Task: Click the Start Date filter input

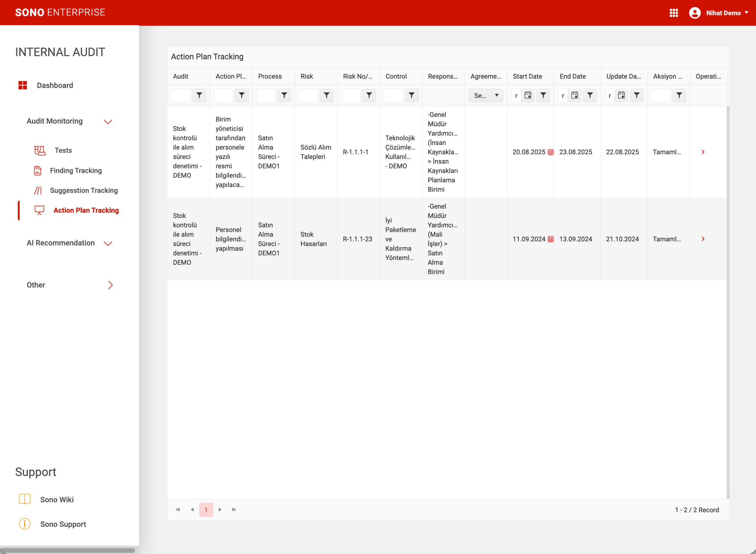Action: click(517, 95)
